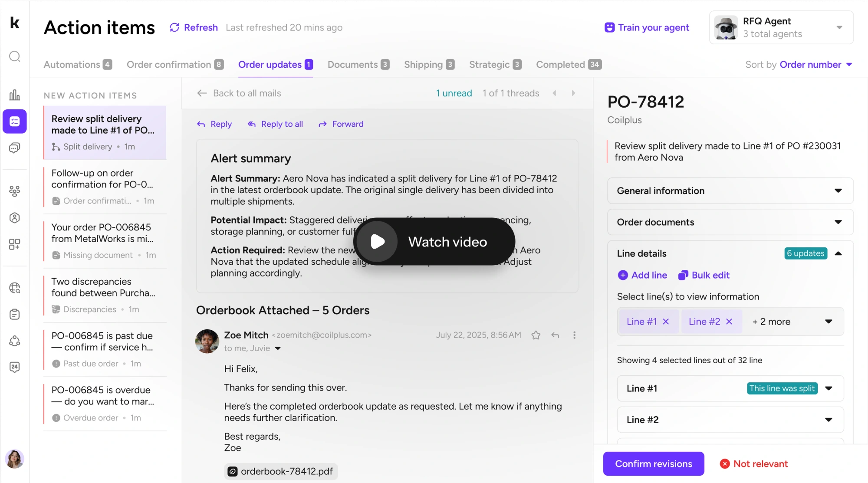Viewport: 868px width, 483px height.
Task: Click the search icon in sidebar
Action: (15, 56)
